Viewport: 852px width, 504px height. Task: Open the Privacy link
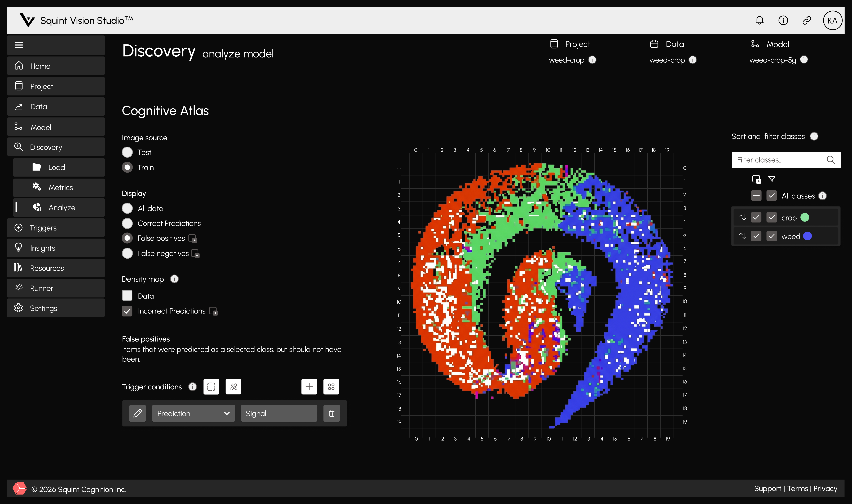825,489
